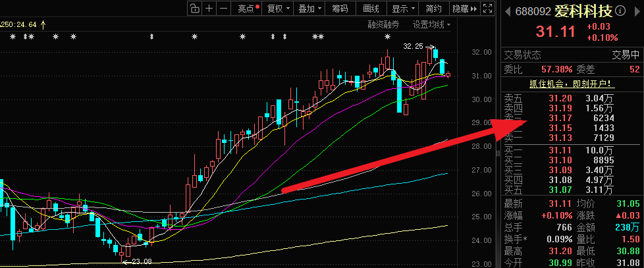This screenshot has height=268, width=644.
Task: Click the 32.25 high price label
Action: coord(413,47)
